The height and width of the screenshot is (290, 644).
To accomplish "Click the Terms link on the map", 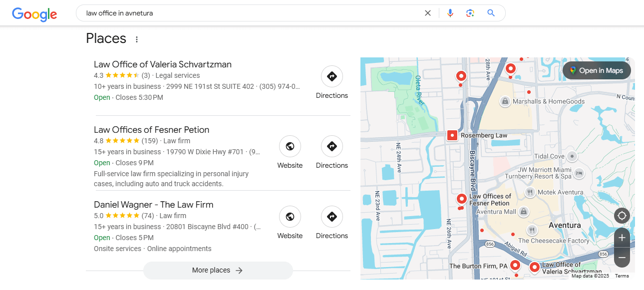I will coord(622,276).
